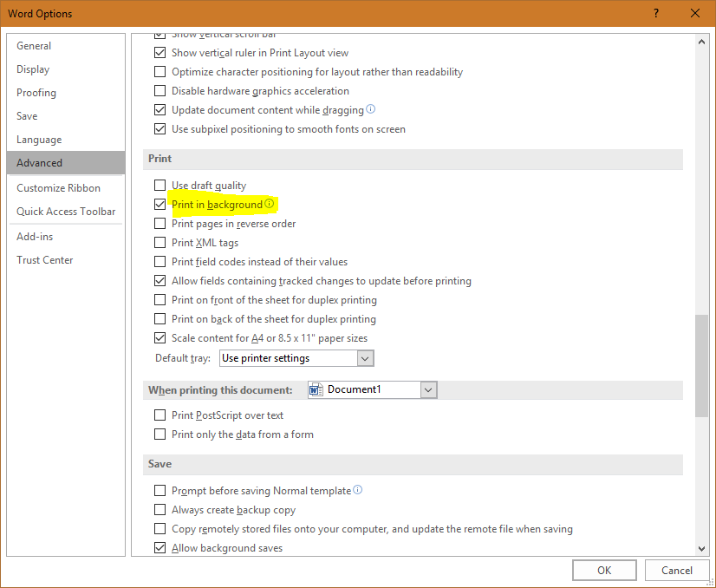
Task: Click the scrollbar down arrow
Action: click(x=700, y=549)
